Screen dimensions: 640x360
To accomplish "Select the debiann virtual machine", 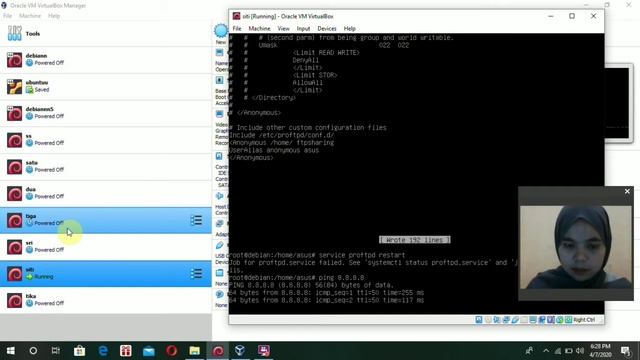I will pos(106,60).
